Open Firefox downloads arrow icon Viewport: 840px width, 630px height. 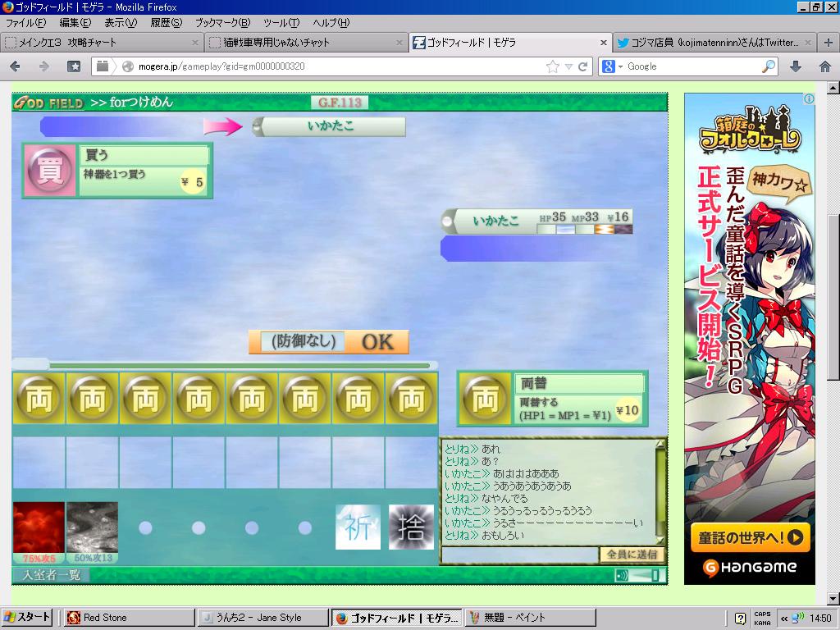795,66
